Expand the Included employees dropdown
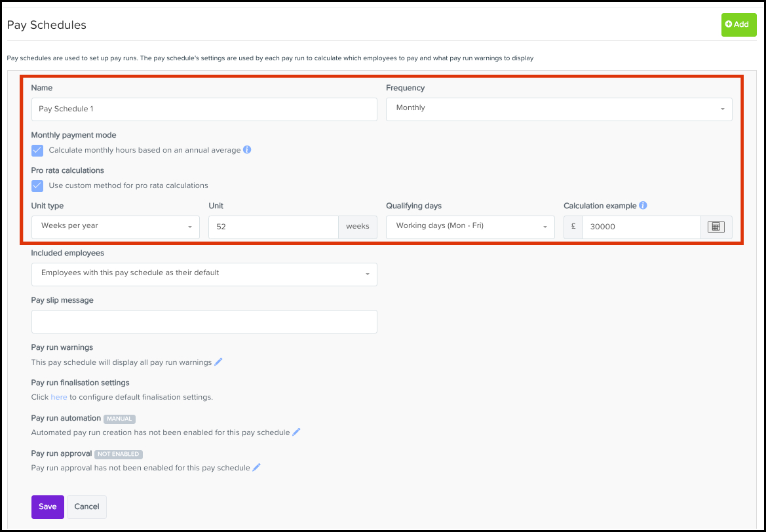The height and width of the screenshot is (532, 766). click(204, 274)
